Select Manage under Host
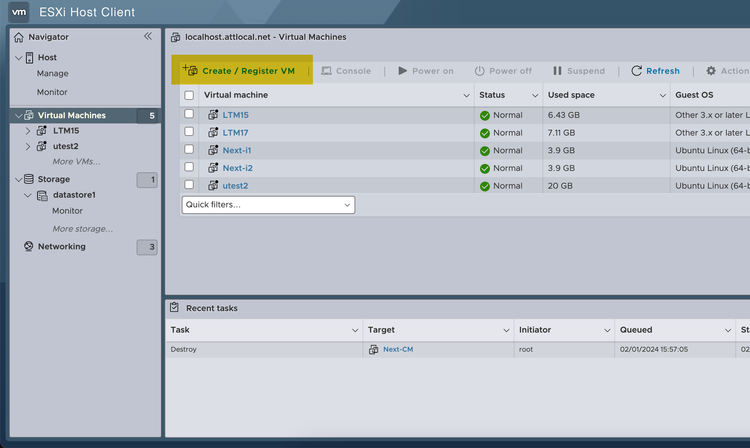This screenshot has width=750, height=448. click(x=53, y=74)
